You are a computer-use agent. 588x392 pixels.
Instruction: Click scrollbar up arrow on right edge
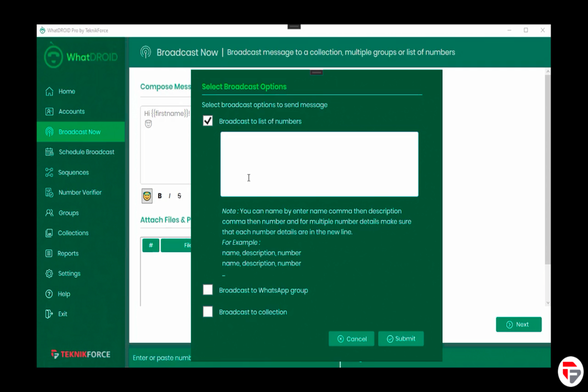548,72
